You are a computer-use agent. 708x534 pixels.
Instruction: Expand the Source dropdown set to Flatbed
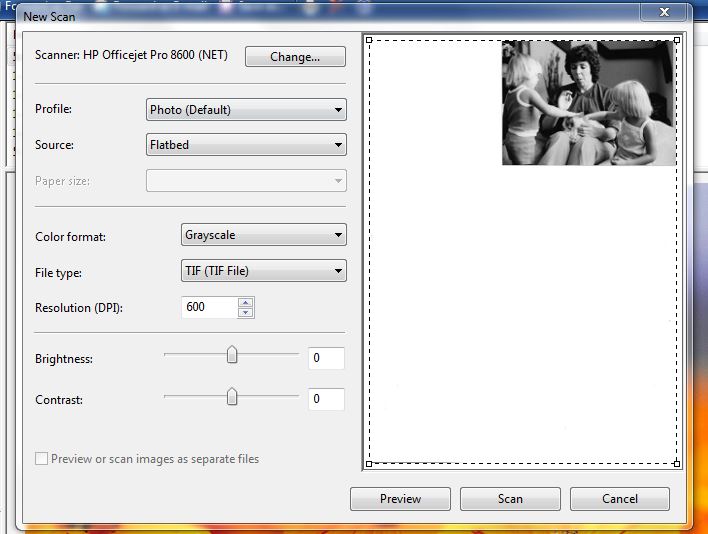246,145
